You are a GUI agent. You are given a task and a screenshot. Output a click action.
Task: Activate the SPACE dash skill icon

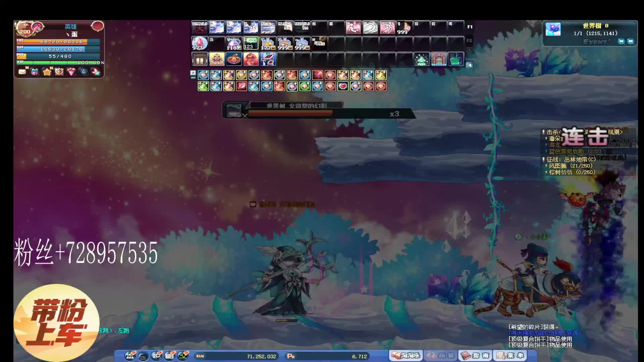tap(387, 27)
